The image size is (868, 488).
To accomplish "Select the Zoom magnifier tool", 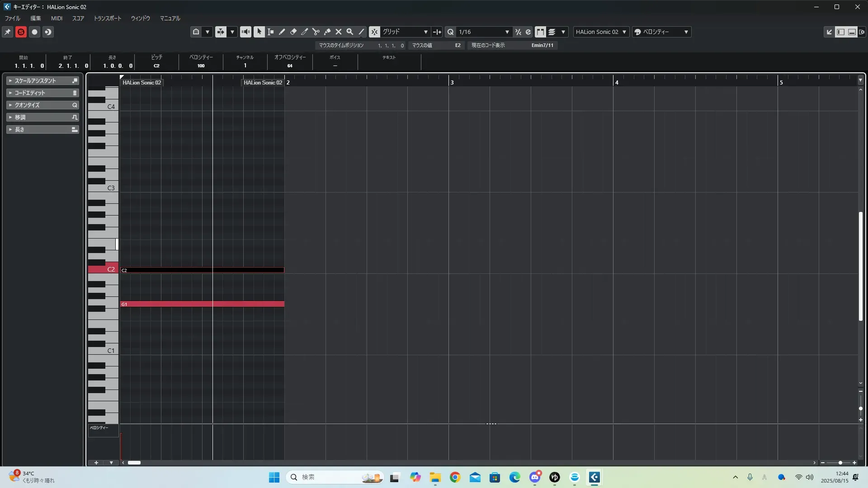I will click(349, 32).
